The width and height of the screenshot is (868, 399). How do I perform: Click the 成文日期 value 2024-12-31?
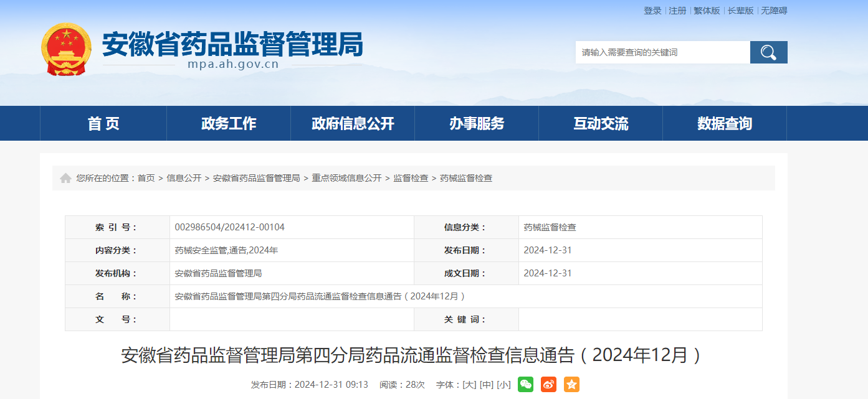coord(548,273)
